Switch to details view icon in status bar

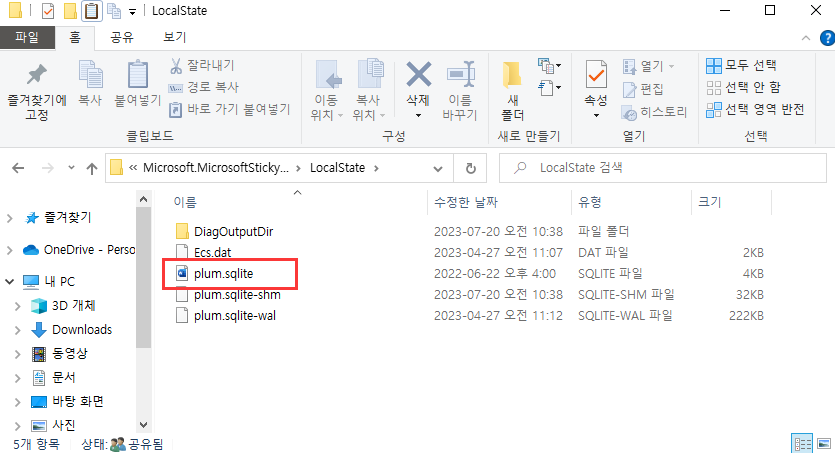802,443
